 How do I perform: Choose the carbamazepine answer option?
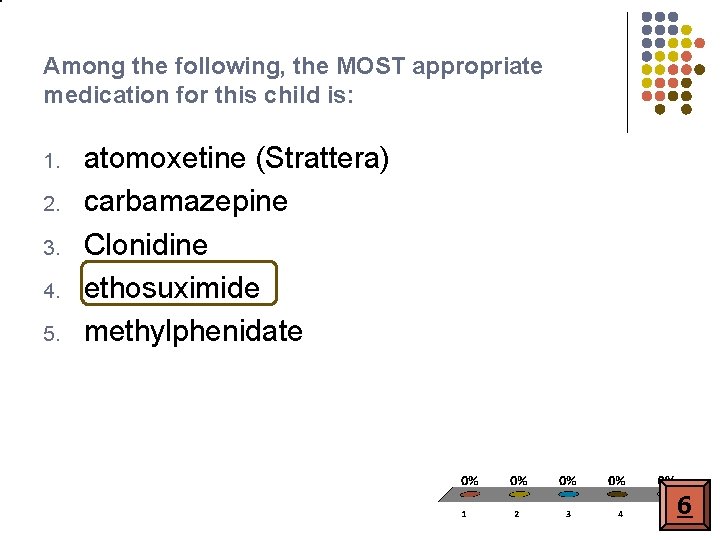pos(186,202)
